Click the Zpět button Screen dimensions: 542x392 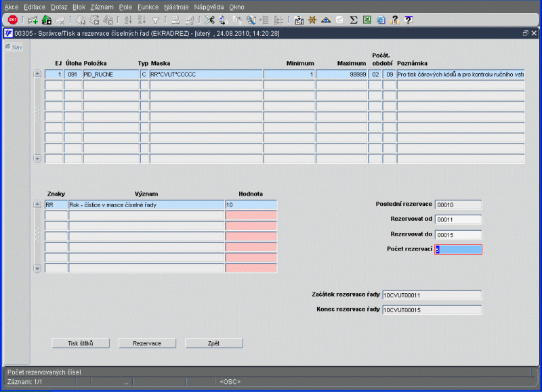(x=214, y=343)
